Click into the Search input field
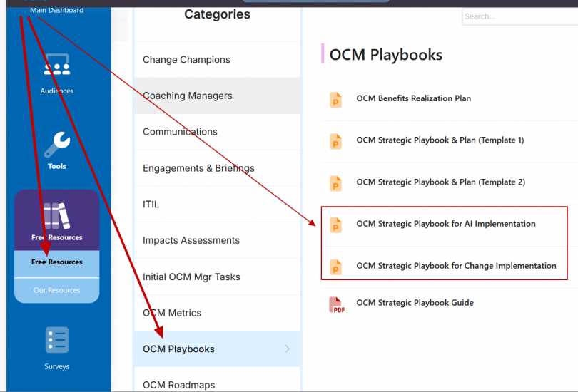 click(x=519, y=16)
